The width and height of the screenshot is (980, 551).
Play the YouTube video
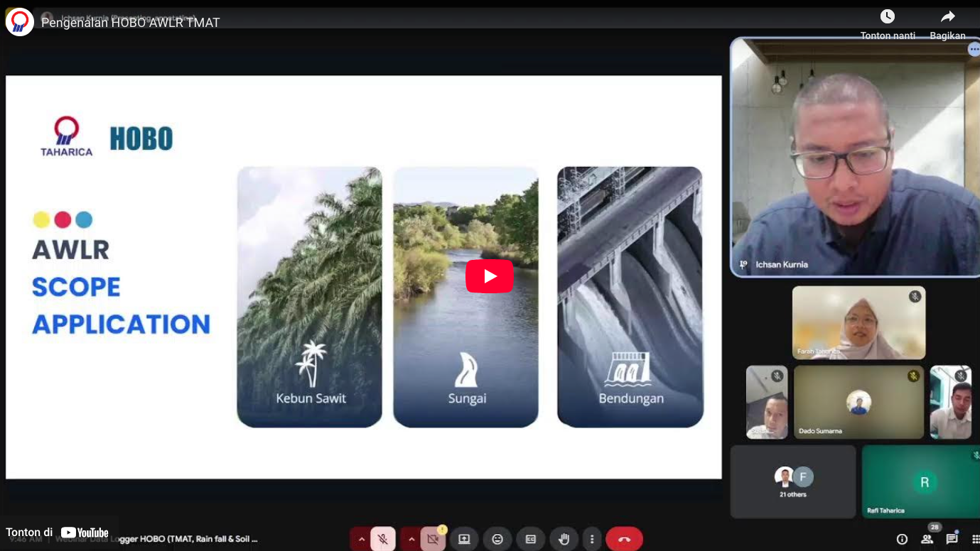490,276
